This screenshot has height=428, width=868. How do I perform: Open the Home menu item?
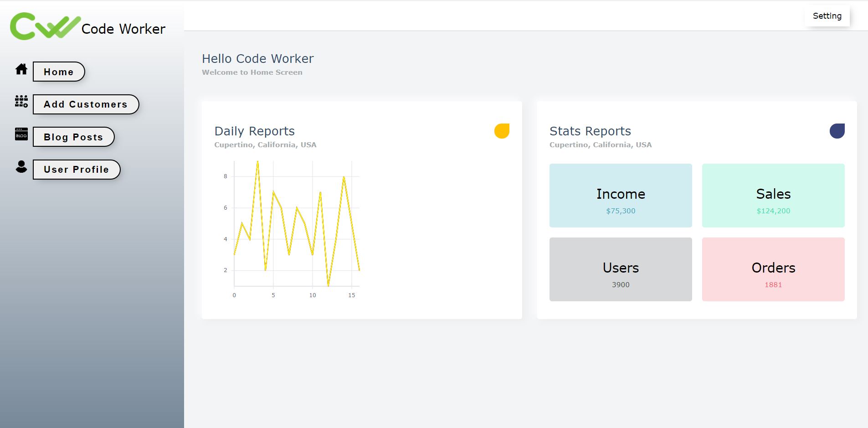59,72
